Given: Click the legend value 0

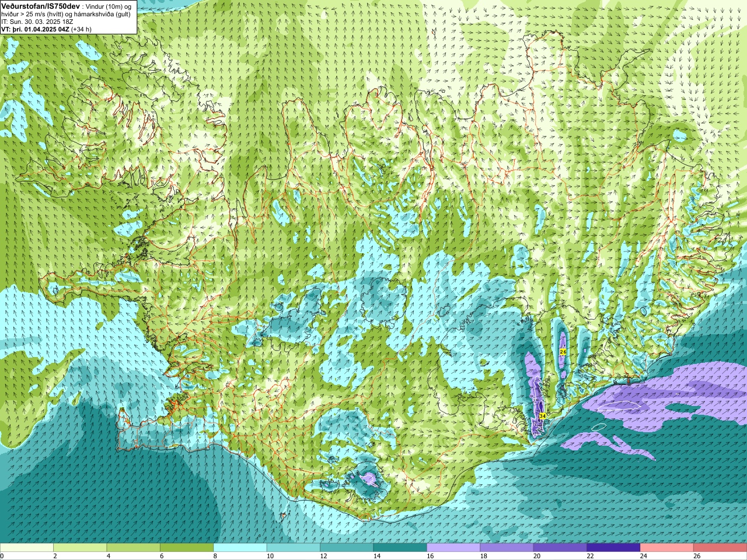Looking at the screenshot, I should coord(2,556).
